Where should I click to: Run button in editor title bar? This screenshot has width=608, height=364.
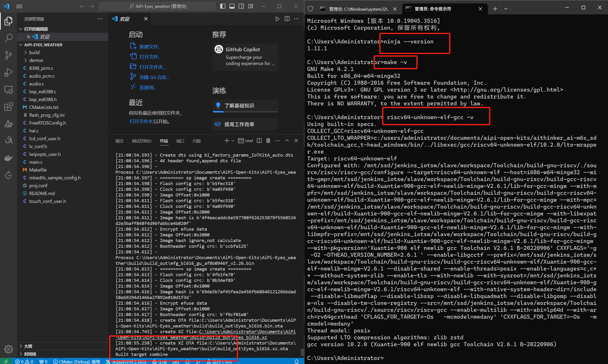[x=278, y=19]
